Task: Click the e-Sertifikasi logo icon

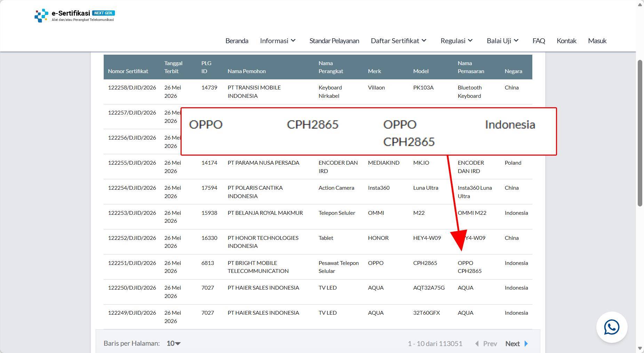Action: 41,16
